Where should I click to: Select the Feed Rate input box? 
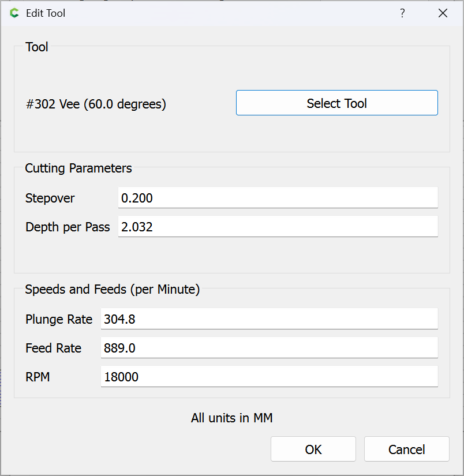point(269,348)
